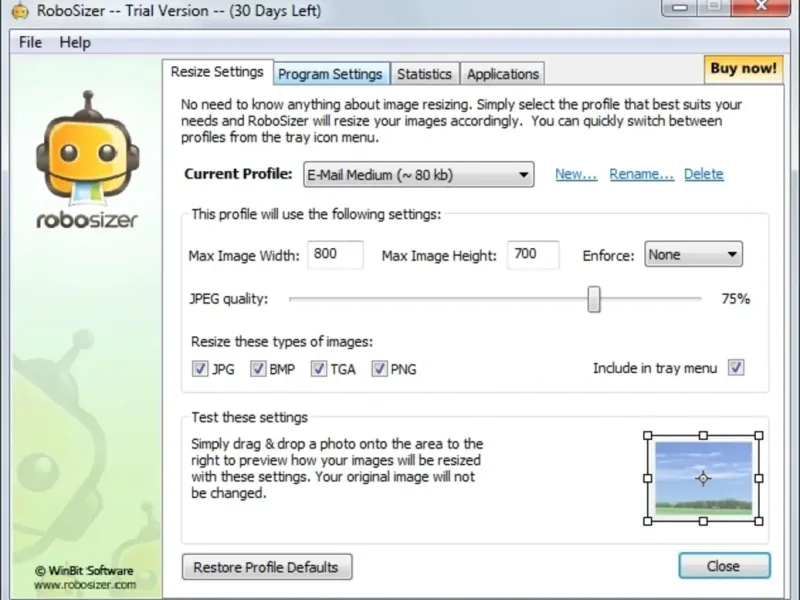This screenshot has height=600, width=800.
Task: Click the Close button
Action: click(x=724, y=566)
